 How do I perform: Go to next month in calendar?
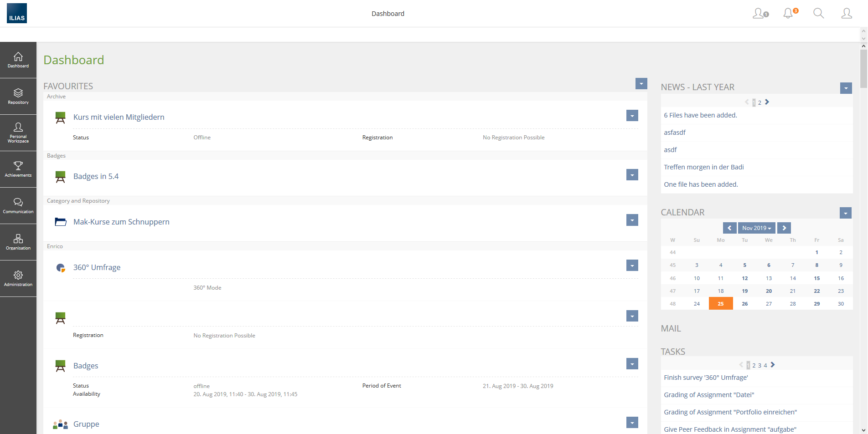pos(784,228)
